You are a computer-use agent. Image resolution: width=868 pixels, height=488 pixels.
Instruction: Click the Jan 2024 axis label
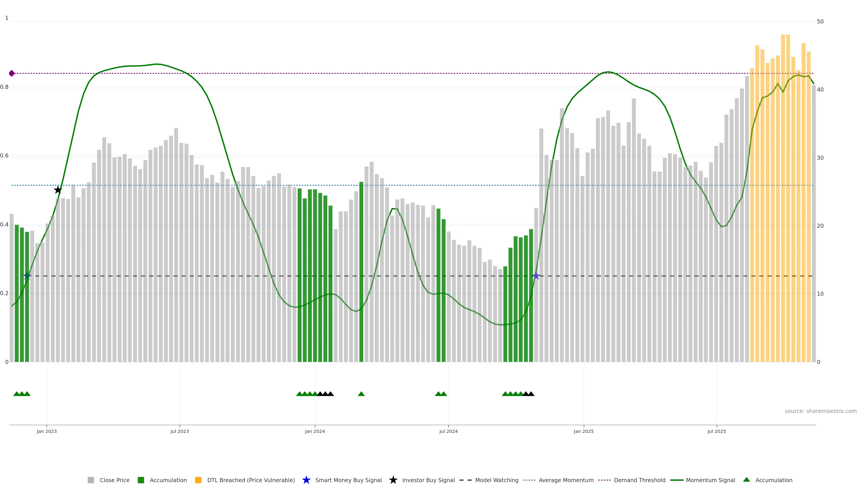(315, 431)
